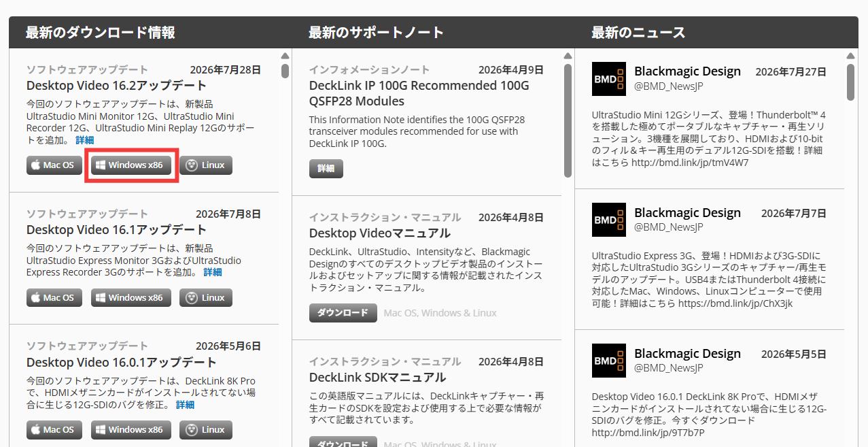Click 最新のダウンロード情報 header
Screen dimensions: 868x447
pos(101,33)
